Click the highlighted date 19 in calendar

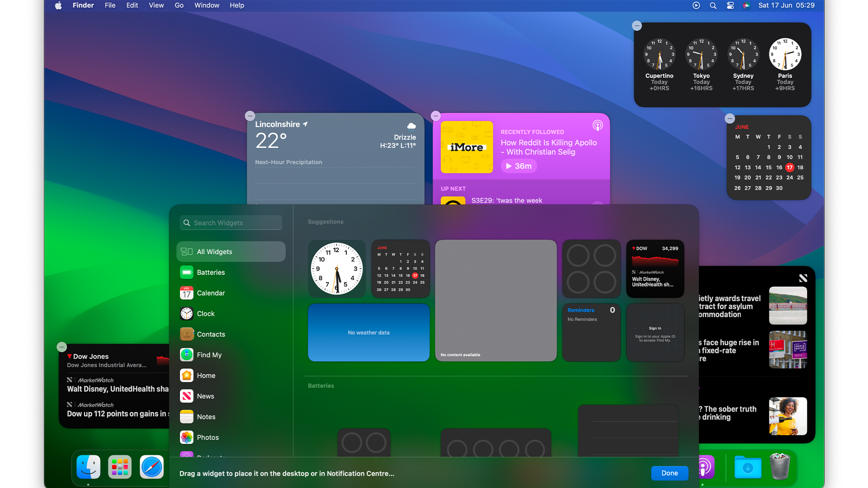pos(737,177)
